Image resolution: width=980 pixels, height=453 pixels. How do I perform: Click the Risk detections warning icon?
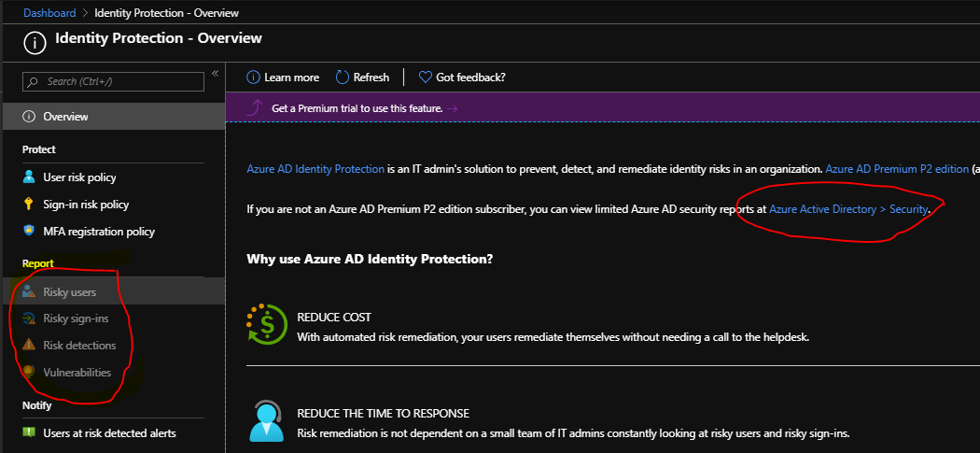tap(29, 345)
